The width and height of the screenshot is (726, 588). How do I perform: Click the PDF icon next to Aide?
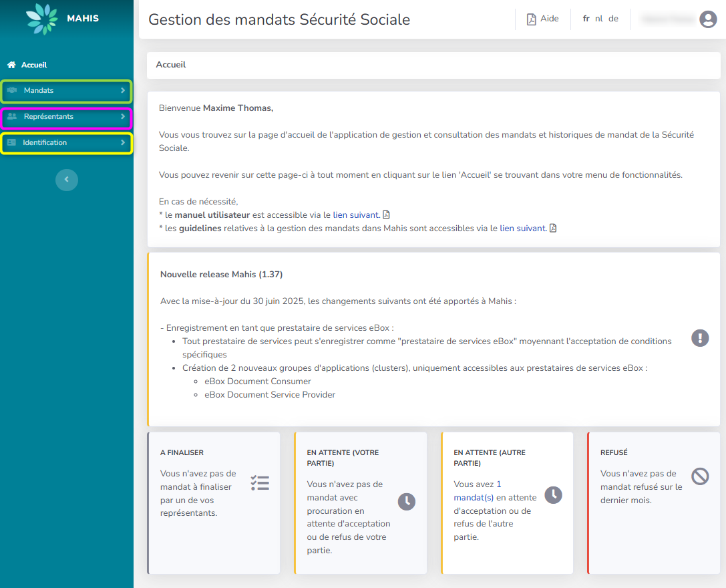pos(531,19)
